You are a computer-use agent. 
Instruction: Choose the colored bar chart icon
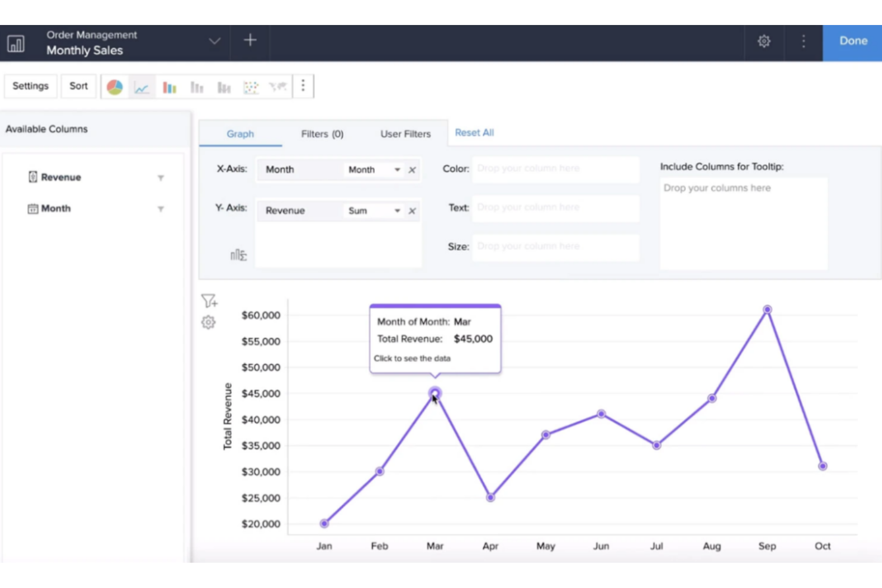[169, 88]
